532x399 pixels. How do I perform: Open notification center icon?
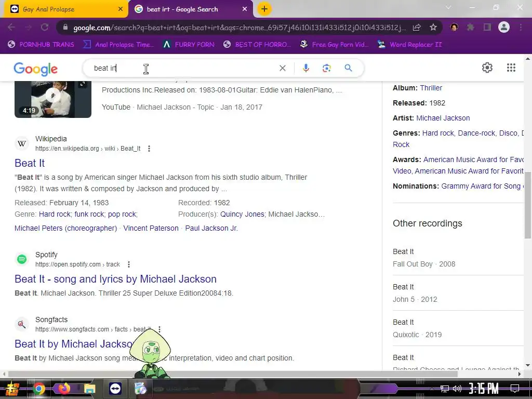(515, 388)
